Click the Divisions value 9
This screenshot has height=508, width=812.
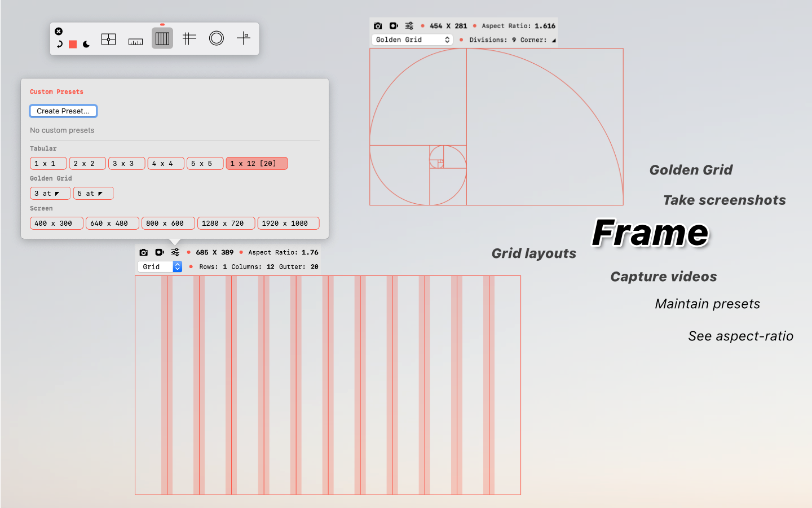[x=514, y=40]
